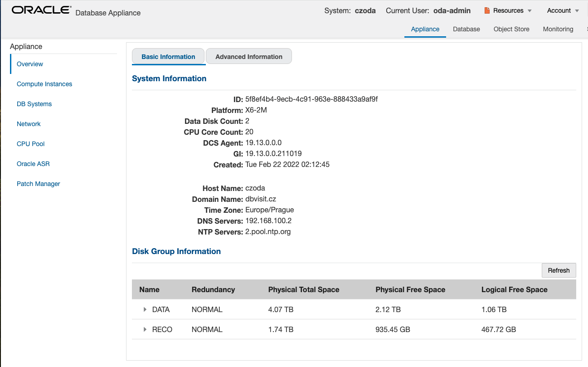Image resolution: width=588 pixels, height=367 pixels.
Task: Click the RECO total space 1.74 TB
Action: point(281,329)
